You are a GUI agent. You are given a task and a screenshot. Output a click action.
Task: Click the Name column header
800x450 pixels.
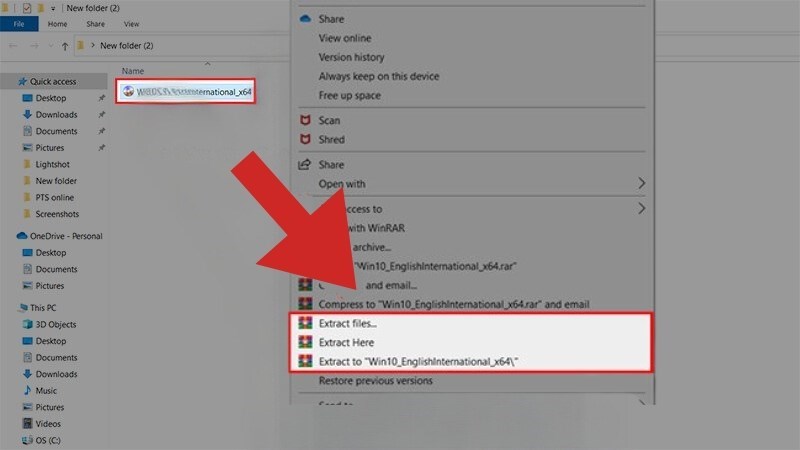[133, 71]
